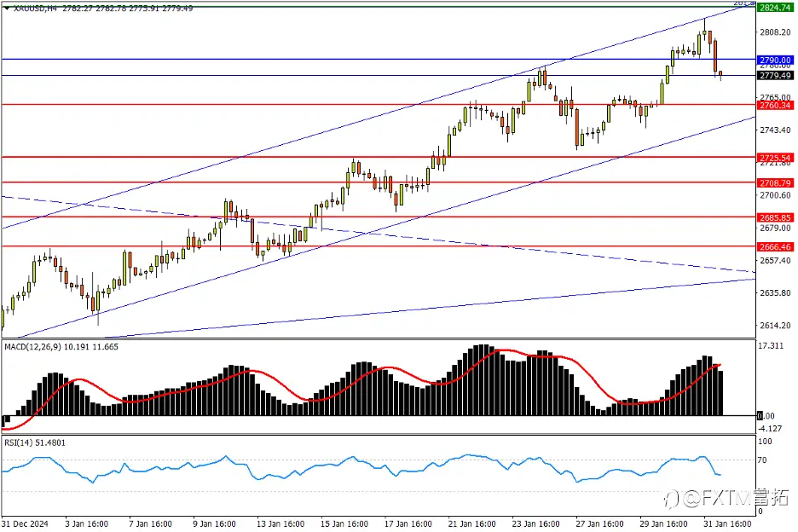Viewport: 798px width, 532px height.
Task: Select the red 2760.34 level label
Action: tap(775, 106)
